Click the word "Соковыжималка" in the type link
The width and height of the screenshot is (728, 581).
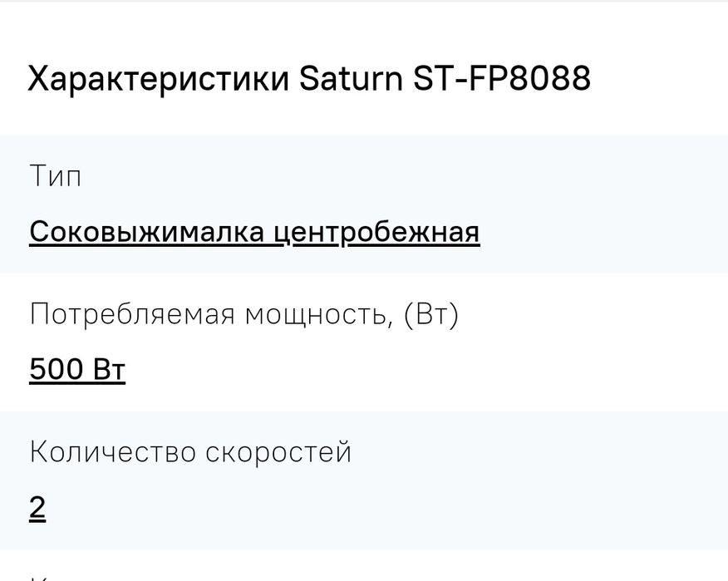[x=147, y=231]
